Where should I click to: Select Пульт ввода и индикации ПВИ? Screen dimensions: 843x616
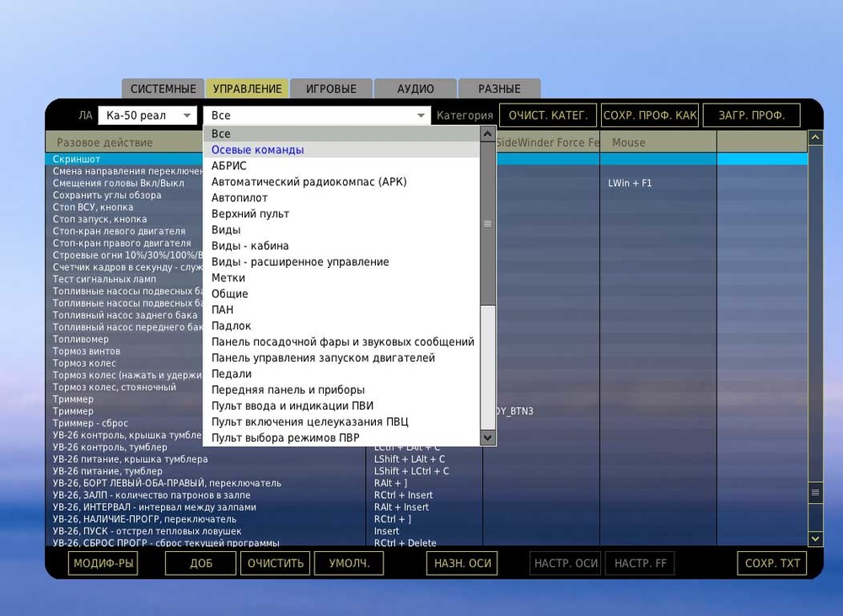(341, 406)
